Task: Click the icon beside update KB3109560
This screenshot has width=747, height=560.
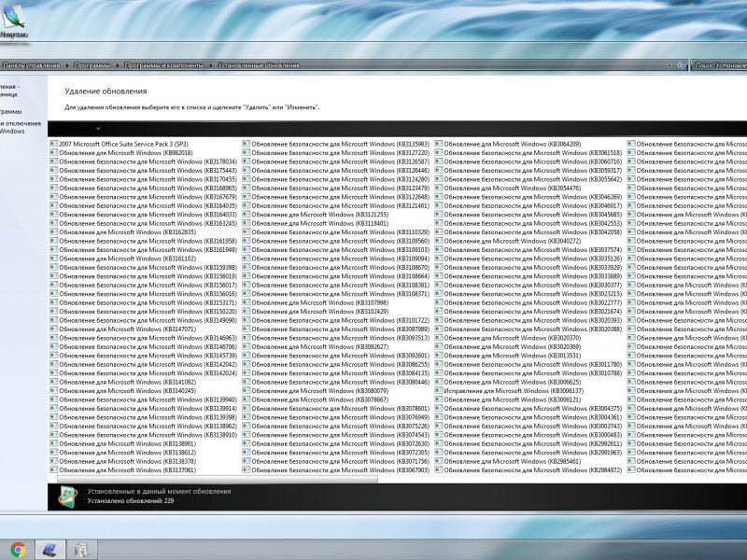Action: coord(246,241)
